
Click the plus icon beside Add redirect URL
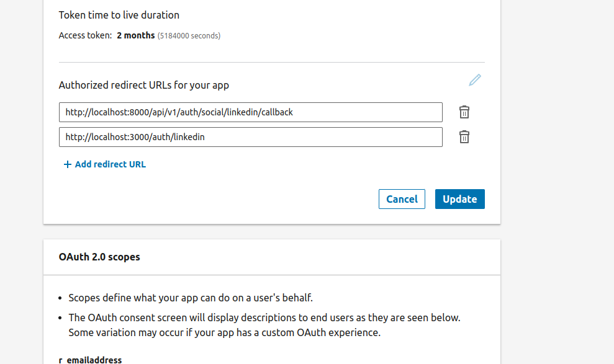pyautogui.click(x=67, y=165)
